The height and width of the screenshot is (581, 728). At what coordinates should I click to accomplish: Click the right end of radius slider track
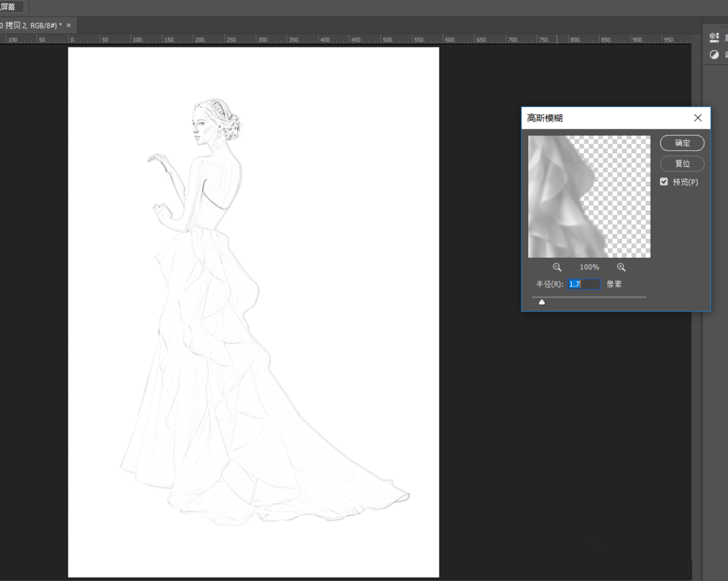coord(645,297)
